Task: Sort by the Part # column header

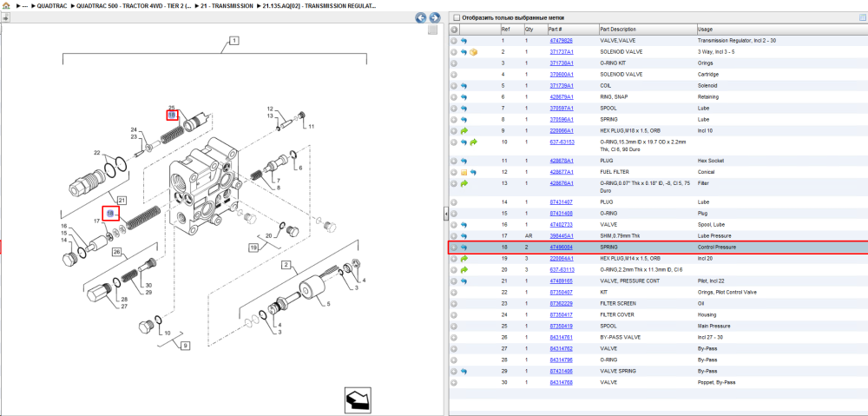Action: pos(572,30)
